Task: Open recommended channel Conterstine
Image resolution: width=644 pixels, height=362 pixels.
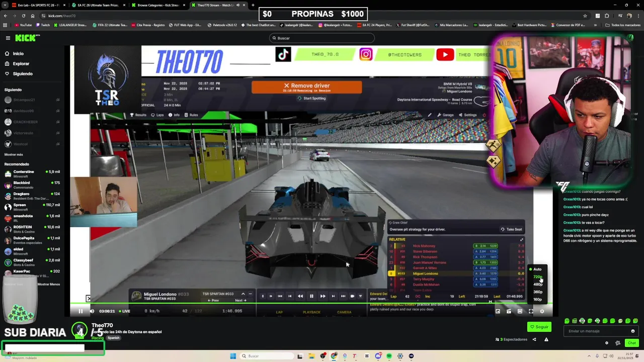Action: pyautogui.click(x=32, y=173)
